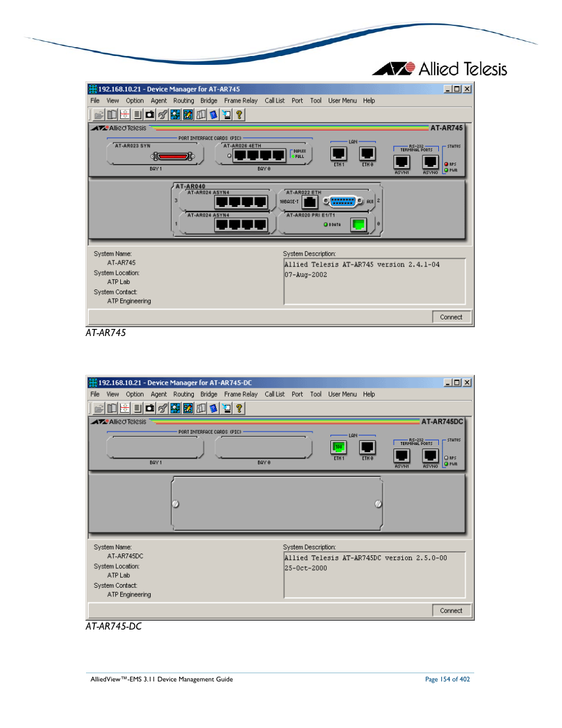Select the ASYN0 port on AT-AR745DC

[x=431, y=455]
